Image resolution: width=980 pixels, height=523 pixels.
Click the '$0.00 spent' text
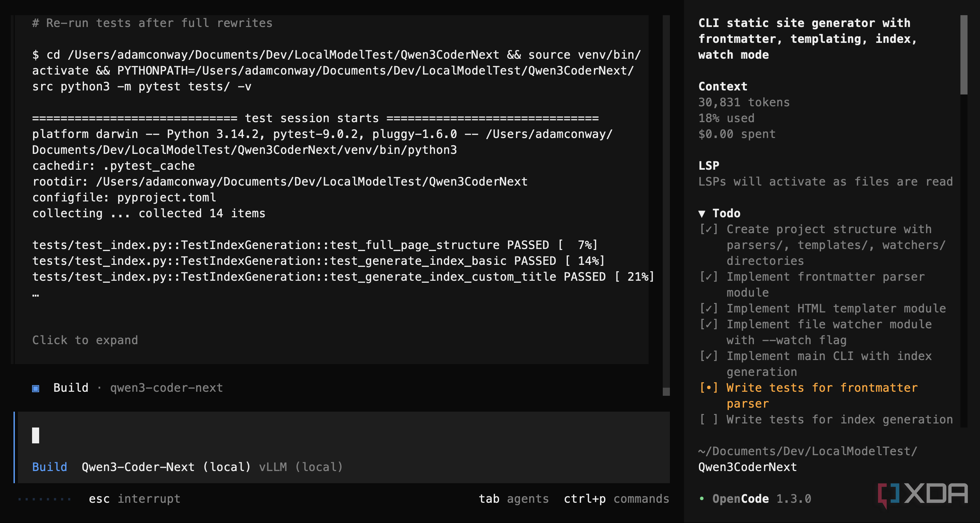(737, 134)
